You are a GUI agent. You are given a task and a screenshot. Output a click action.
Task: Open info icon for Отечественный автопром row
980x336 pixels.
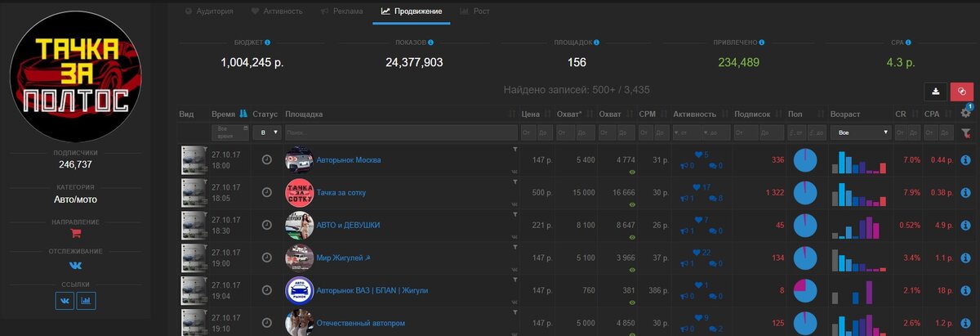[x=966, y=322]
